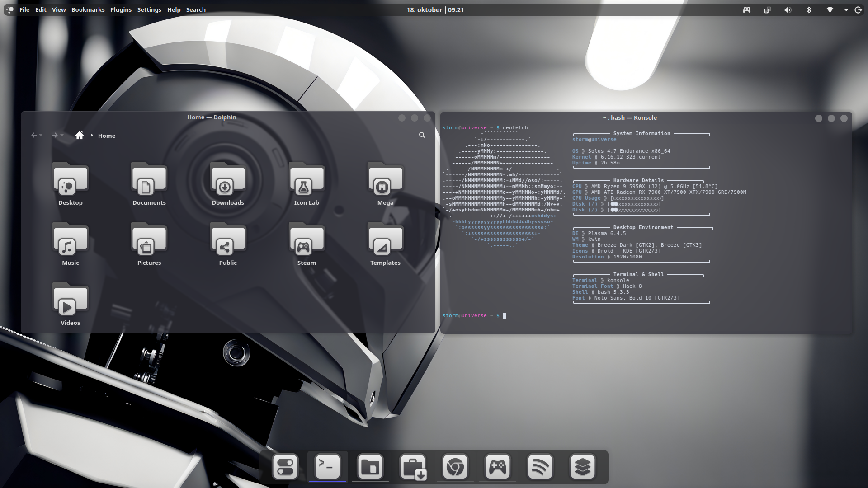
Task: Launch Chrome from the dock
Action: pos(455,466)
